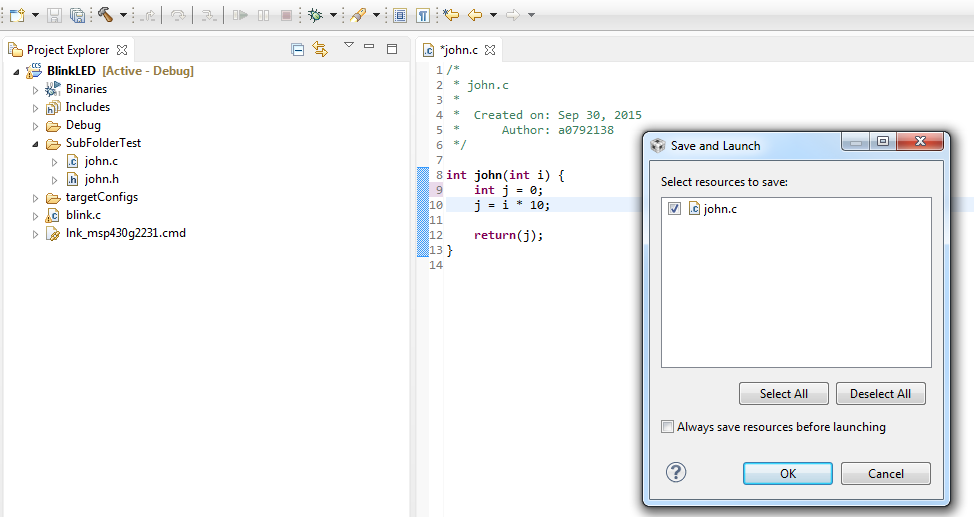Click the Terminate stop icon

point(286,15)
